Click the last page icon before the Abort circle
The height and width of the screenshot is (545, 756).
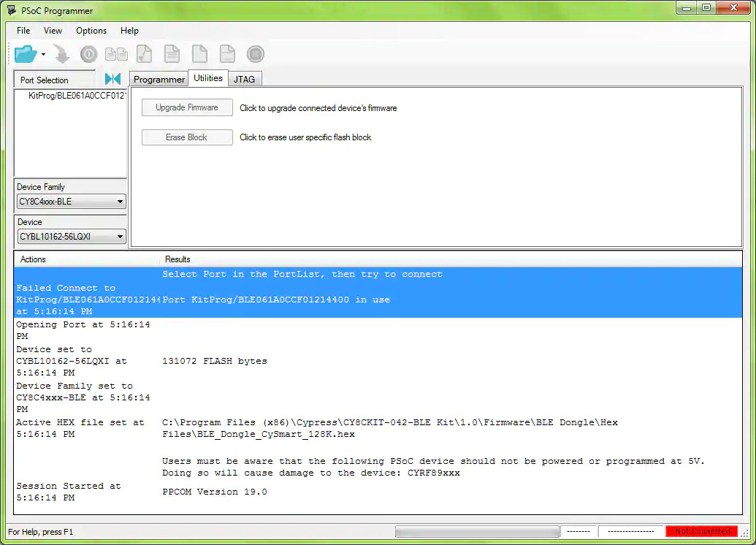[227, 54]
